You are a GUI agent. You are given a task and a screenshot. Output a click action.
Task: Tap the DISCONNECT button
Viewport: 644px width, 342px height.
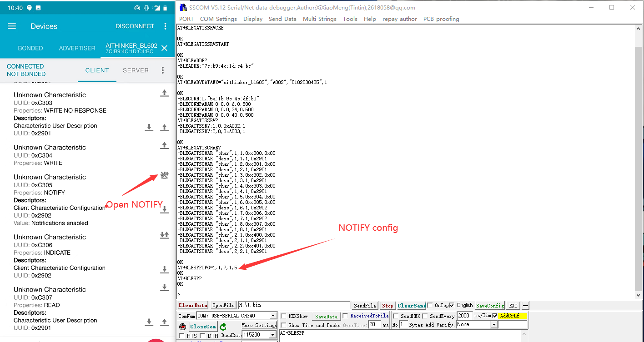(135, 26)
